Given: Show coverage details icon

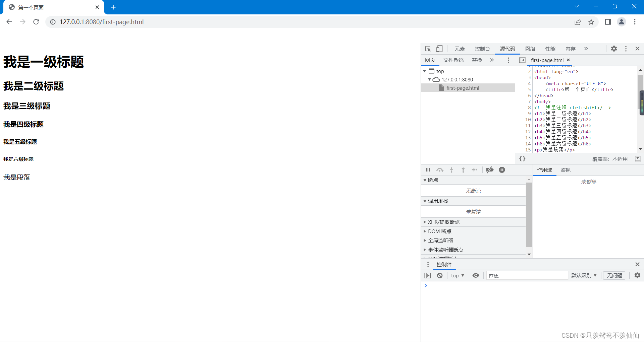Looking at the screenshot, I should pos(638,159).
